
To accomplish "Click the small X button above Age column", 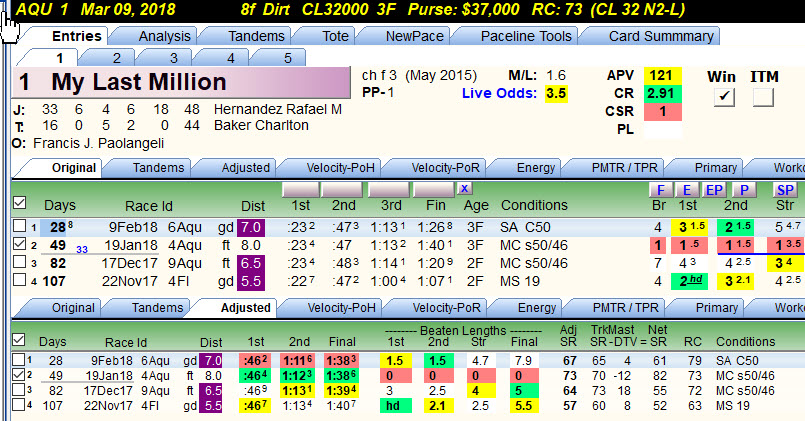I will [465, 188].
